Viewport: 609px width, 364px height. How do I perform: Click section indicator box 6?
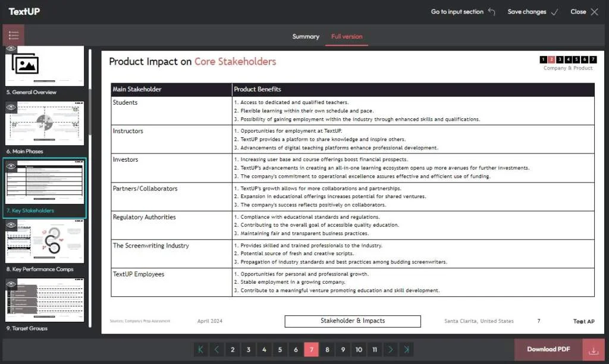(585, 59)
